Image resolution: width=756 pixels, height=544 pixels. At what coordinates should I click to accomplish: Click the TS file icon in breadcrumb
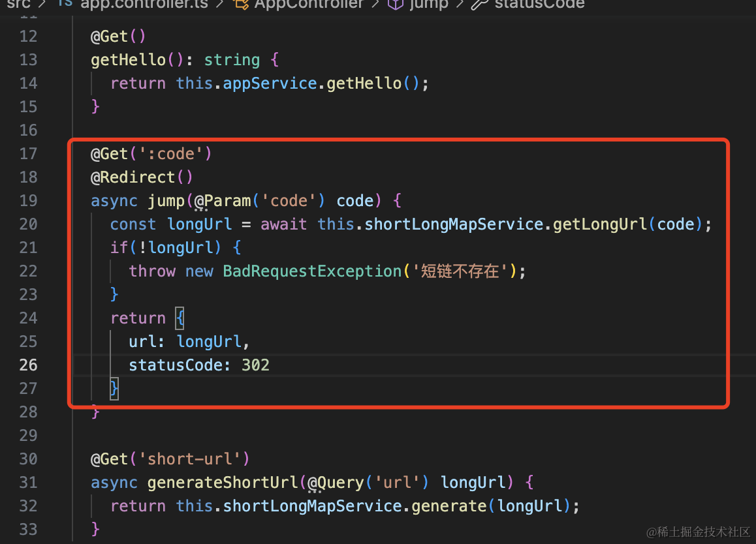coord(65,3)
